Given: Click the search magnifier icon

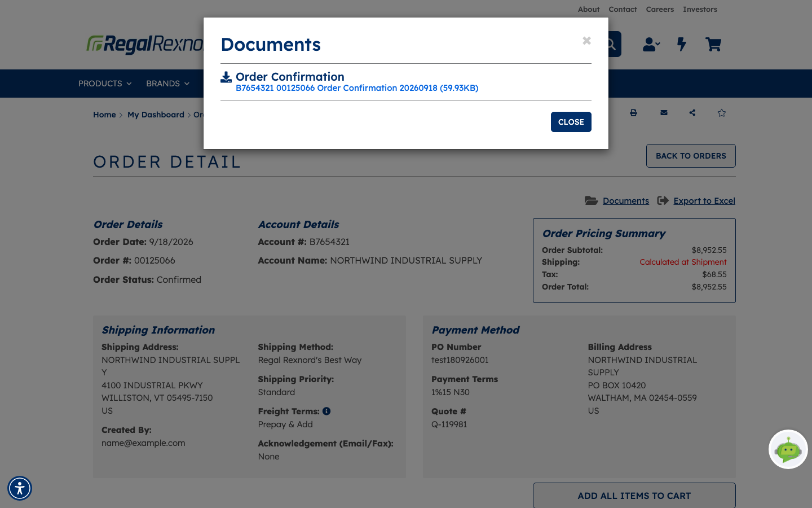Looking at the screenshot, I should (611, 44).
